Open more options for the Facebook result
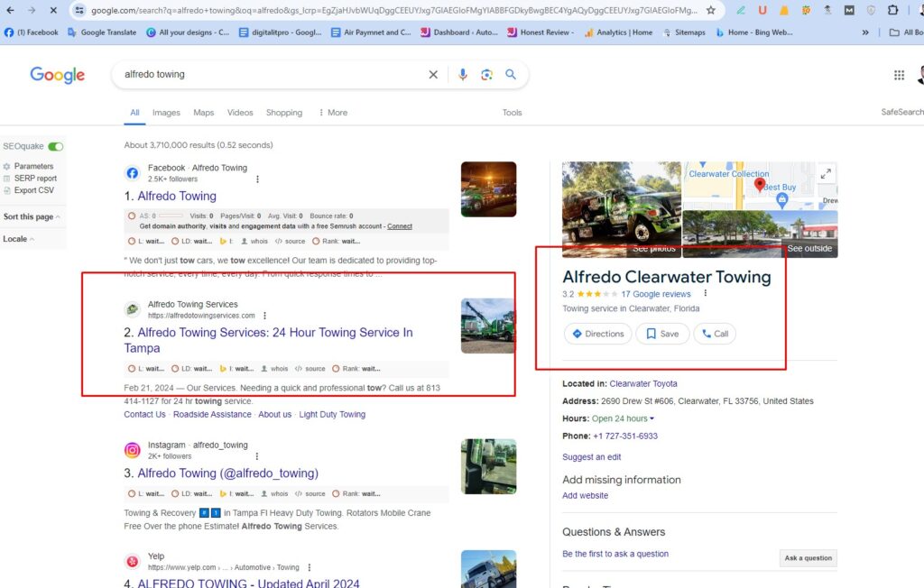The width and height of the screenshot is (924, 588). 257,179
